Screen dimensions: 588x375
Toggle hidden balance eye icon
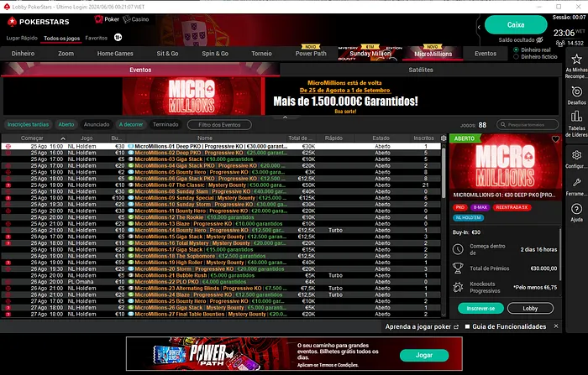pyautogui.click(x=539, y=39)
